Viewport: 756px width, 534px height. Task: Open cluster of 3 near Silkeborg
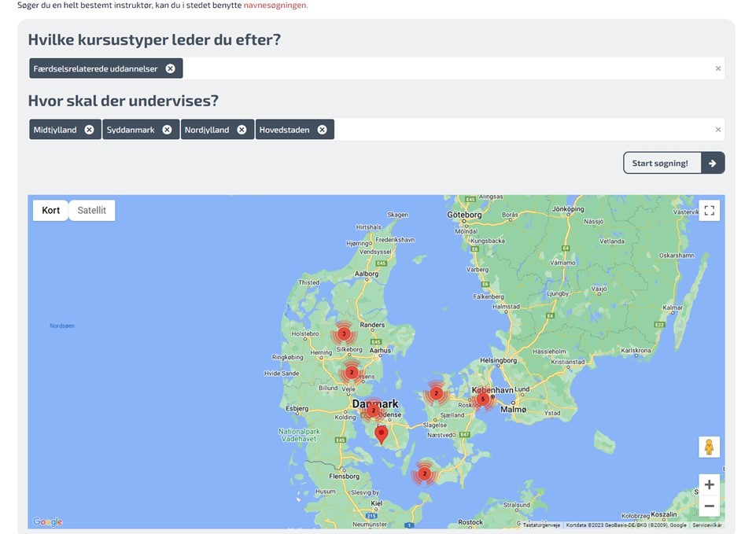tap(344, 333)
